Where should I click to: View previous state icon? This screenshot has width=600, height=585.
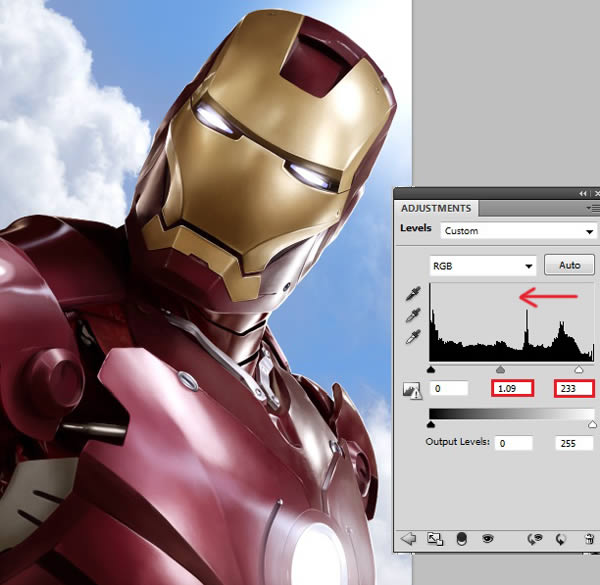tap(535, 539)
